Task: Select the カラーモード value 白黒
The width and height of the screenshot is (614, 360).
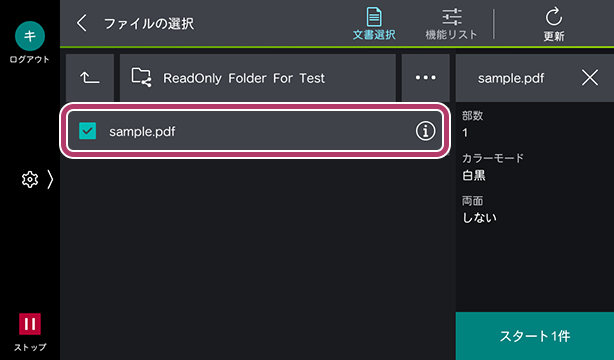Action: pos(474,175)
